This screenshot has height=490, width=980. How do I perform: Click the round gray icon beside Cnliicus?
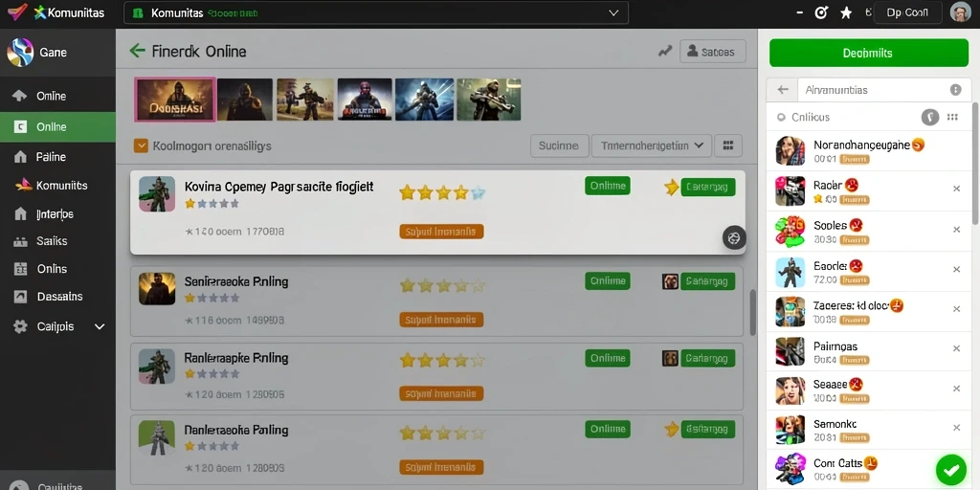pyautogui.click(x=930, y=117)
